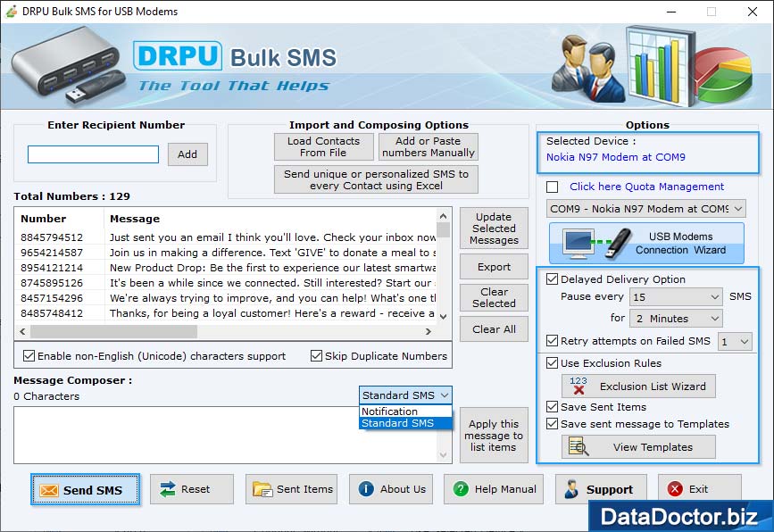Minimize the DRPU Bulk SMS window

pos(671,12)
